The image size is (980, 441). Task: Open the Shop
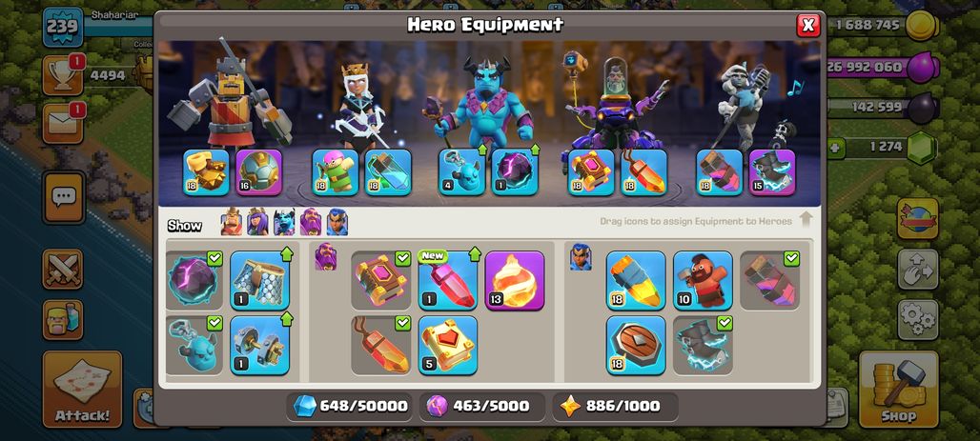[x=899, y=390]
